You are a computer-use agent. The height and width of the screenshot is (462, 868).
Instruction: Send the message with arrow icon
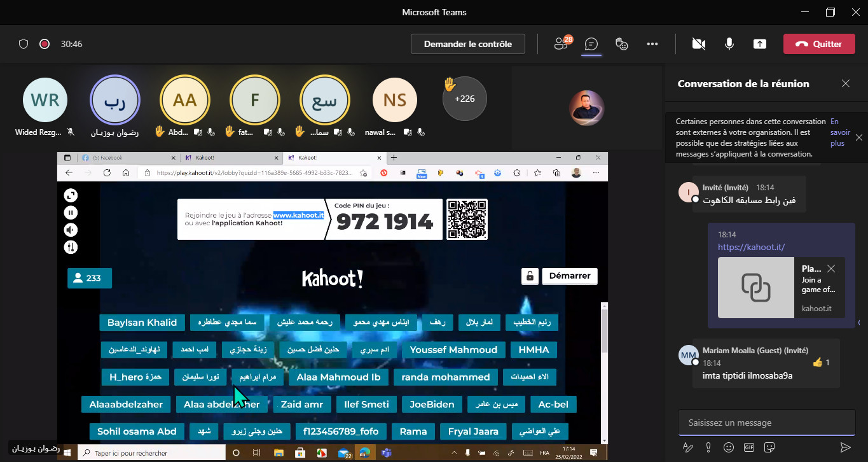pos(845,447)
